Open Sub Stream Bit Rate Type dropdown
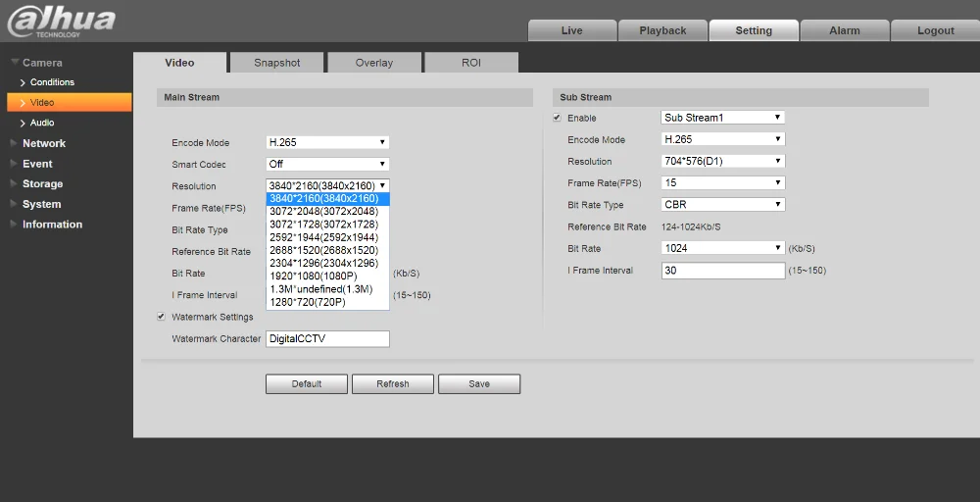Image resolution: width=980 pixels, height=502 pixels. (x=723, y=204)
